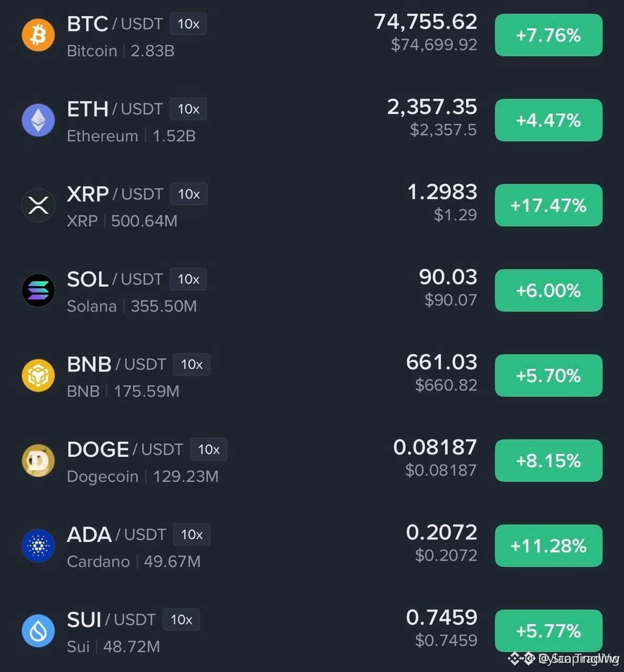Click the XRP +17.47% change button
Image resolution: width=624 pixels, height=672 pixels.
pos(548,205)
